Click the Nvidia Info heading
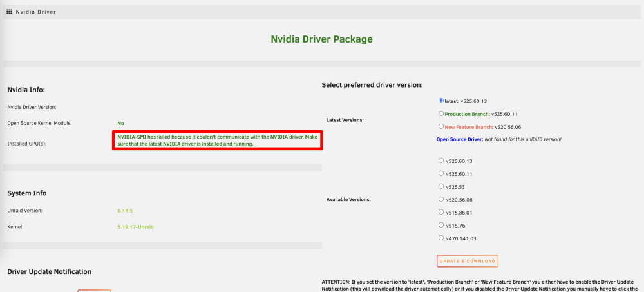Image resolution: width=644 pixels, height=292 pixels. pyautogui.click(x=26, y=90)
